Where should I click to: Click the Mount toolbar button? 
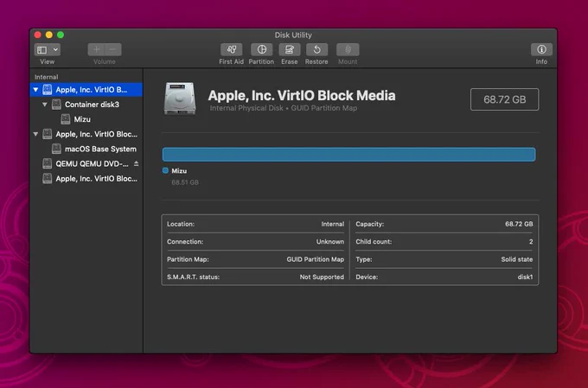click(348, 49)
